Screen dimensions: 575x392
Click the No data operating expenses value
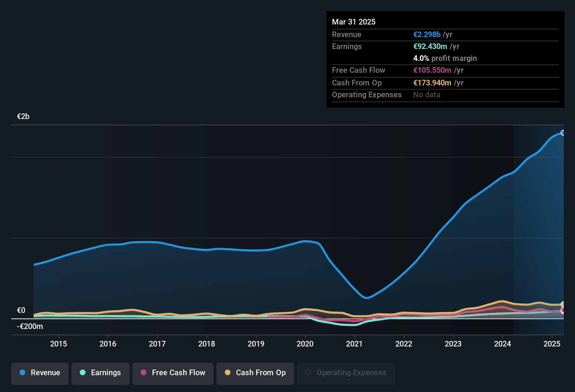tap(427, 95)
